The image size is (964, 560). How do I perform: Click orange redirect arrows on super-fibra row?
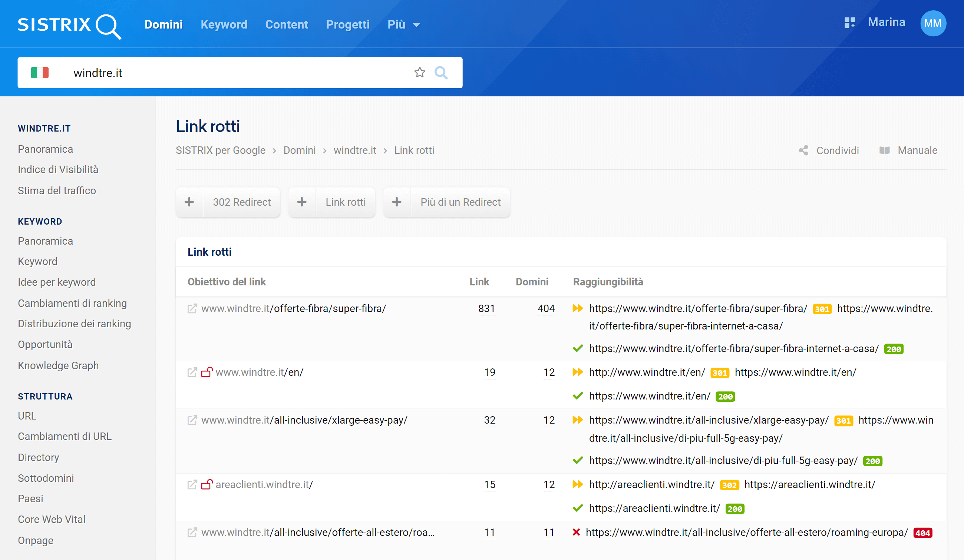tap(578, 308)
